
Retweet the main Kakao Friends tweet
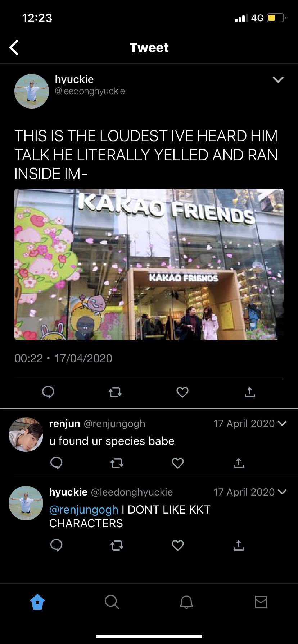(115, 392)
